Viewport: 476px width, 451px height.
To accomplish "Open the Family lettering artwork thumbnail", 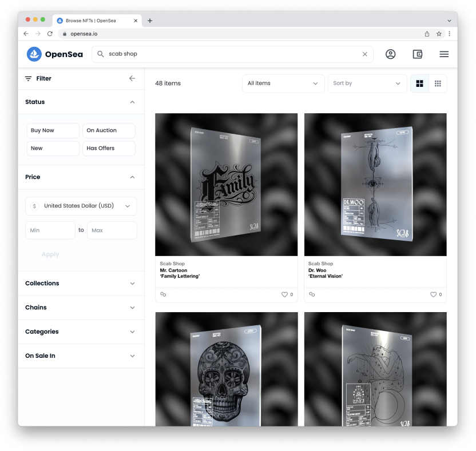I will (x=226, y=185).
